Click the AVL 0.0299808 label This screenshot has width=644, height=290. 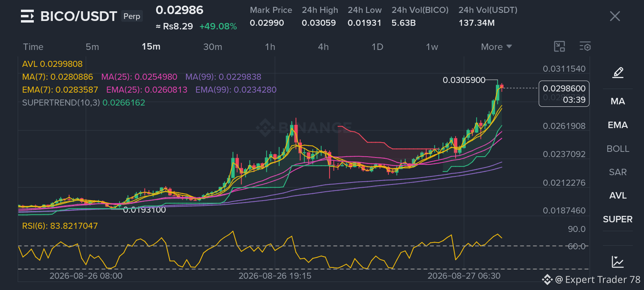coord(52,64)
